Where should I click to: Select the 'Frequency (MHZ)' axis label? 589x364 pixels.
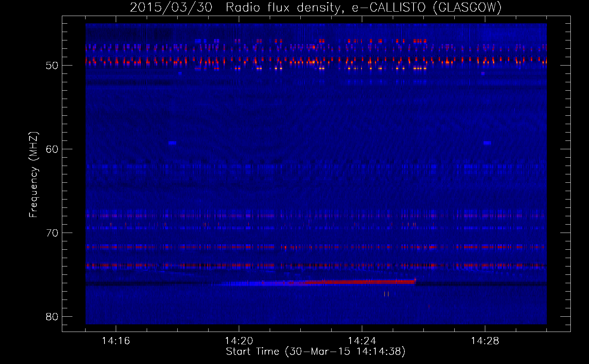pyautogui.click(x=33, y=175)
